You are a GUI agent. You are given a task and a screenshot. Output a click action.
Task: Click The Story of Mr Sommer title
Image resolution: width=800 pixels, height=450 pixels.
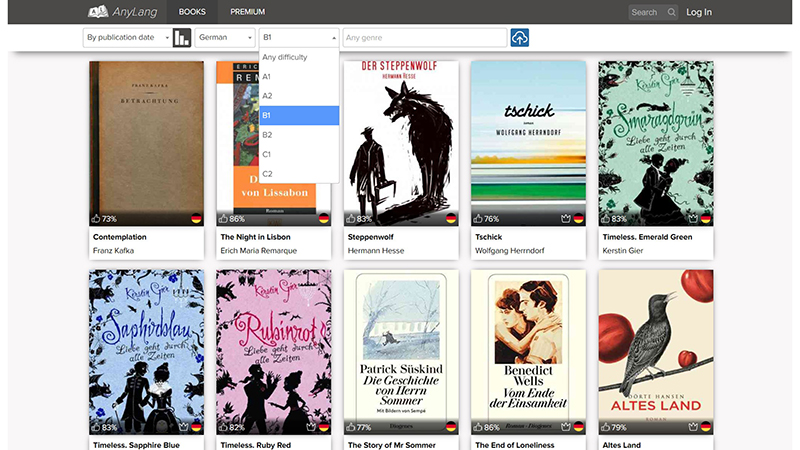[x=391, y=445]
